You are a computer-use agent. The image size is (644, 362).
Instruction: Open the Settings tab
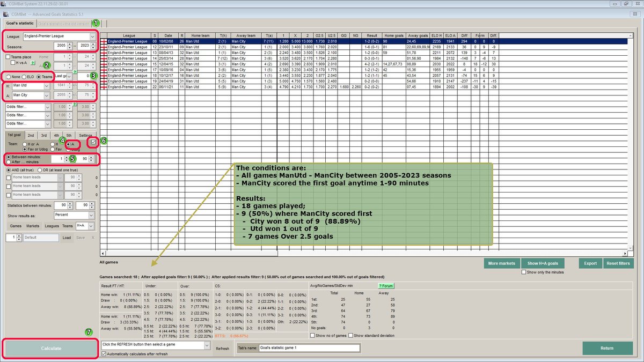[85, 136]
